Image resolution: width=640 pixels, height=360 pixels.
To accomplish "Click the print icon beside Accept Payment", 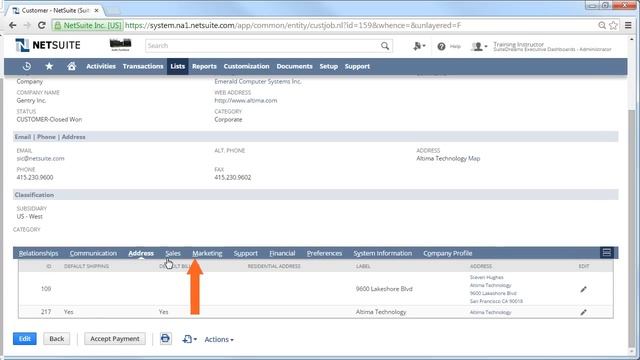I will click(x=165, y=338).
